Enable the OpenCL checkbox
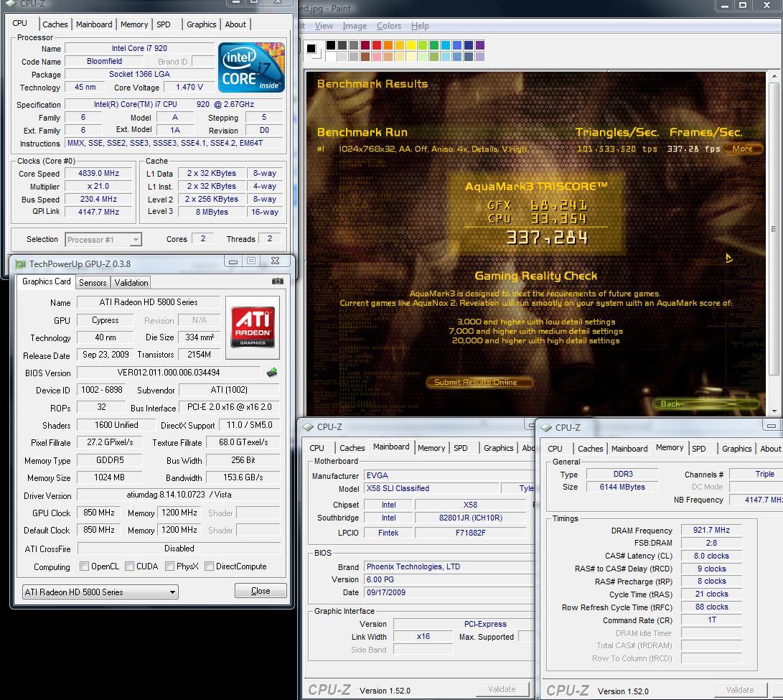The width and height of the screenshot is (783, 700). coord(85,566)
